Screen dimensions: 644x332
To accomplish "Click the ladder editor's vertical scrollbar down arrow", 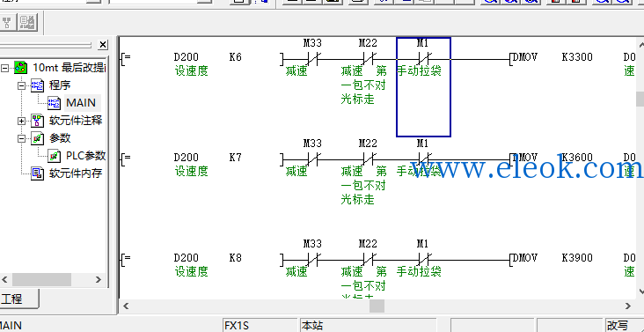I will pos(640,291).
